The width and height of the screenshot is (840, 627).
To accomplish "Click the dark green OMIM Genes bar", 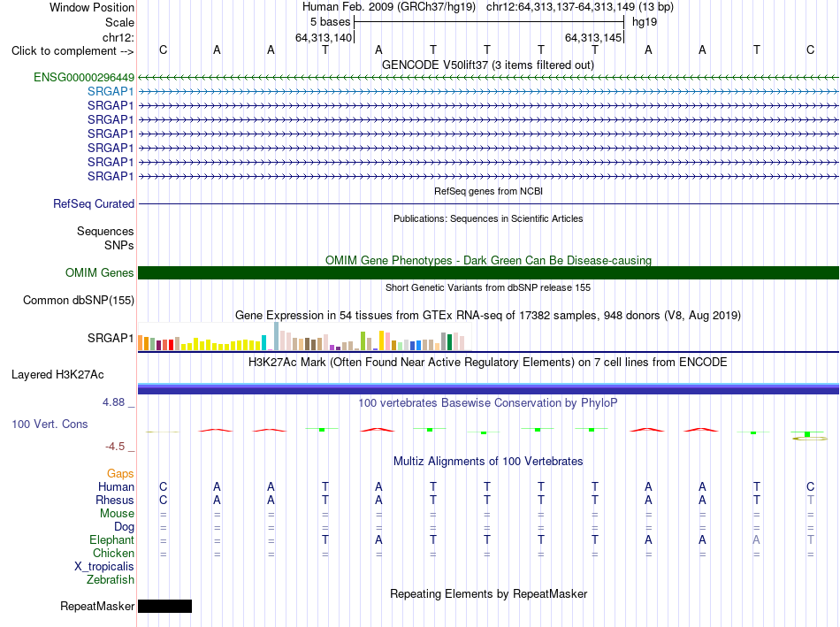I will click(x=488, y=272).
